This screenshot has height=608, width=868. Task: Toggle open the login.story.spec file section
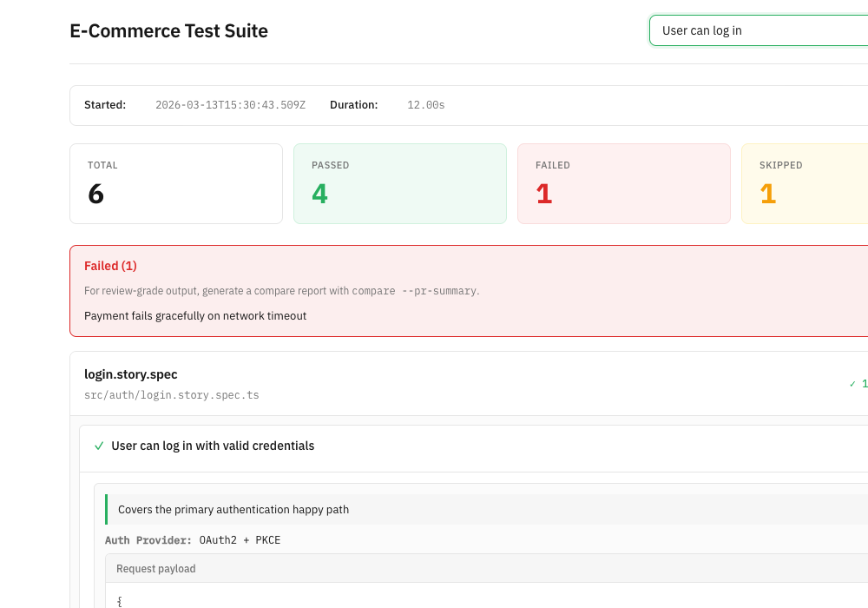click(131, 374)
